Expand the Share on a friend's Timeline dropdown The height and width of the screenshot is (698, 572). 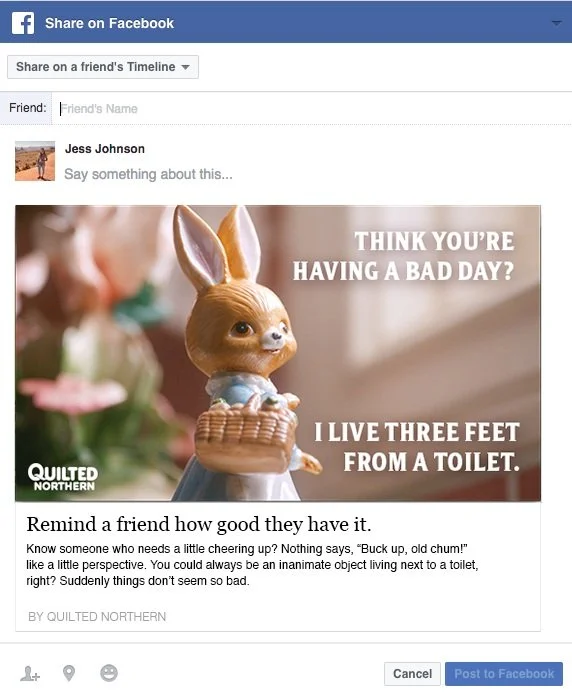pyautogui.click(x=103, y=67)
